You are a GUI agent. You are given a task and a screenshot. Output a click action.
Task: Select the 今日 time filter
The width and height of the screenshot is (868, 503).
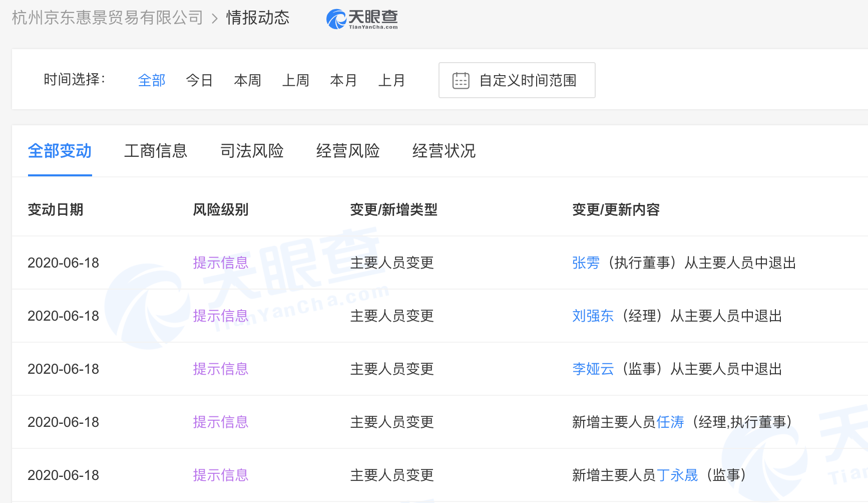coord(199,80)
